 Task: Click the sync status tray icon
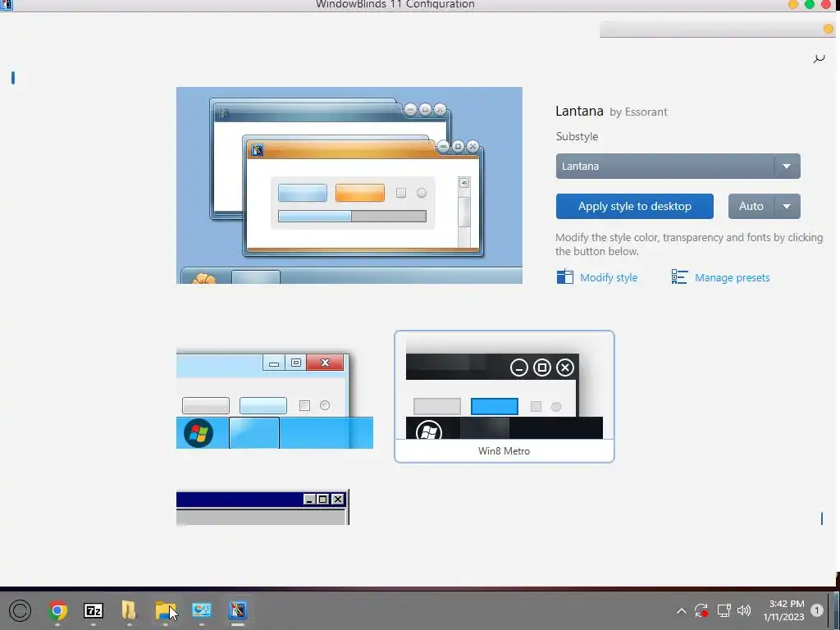(701, 610)
